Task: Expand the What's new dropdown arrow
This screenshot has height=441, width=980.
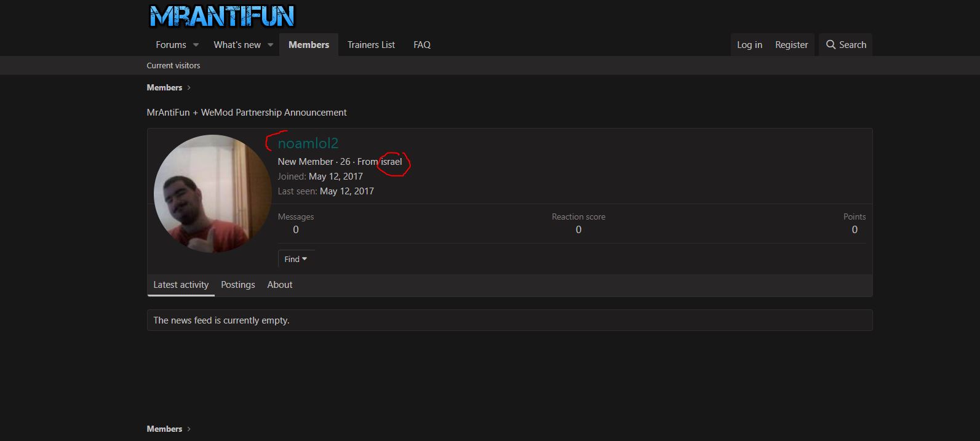Action: 270,45
